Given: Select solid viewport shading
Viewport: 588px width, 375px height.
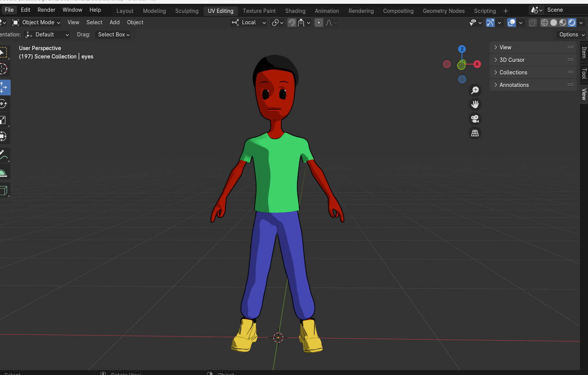Looking at the screenshot, I should click(x=553, y=22).
